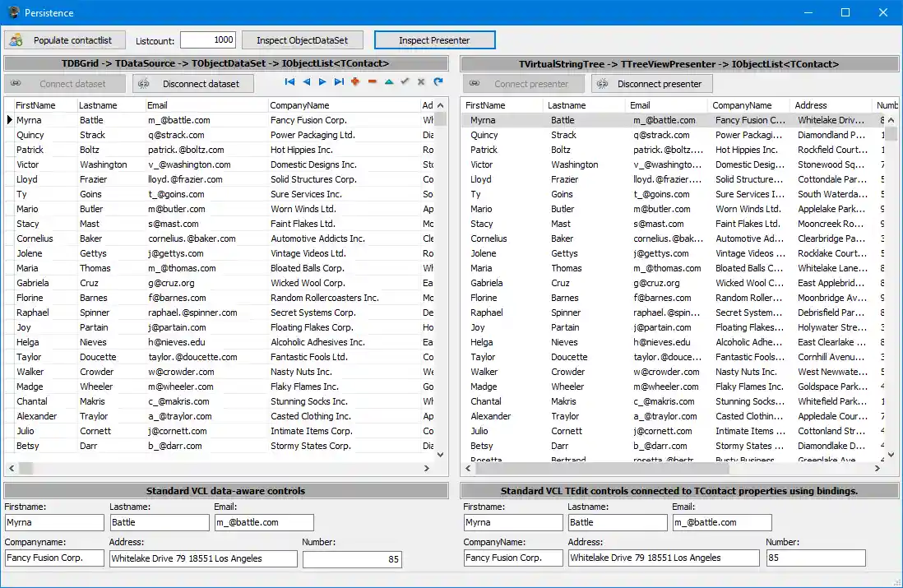Viewport: 903px width, 588px height.
Task: Go to last record using navigator
Action: (x=339, y=81)
